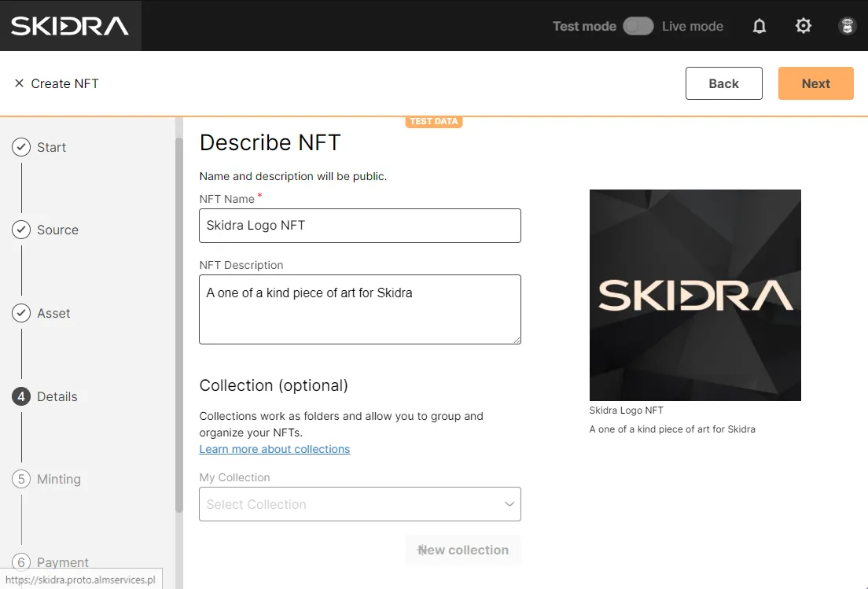The width and height of the screenshot is (868, 589).
Task: Open the My Collection combo box
Action: tap(360, 504)
